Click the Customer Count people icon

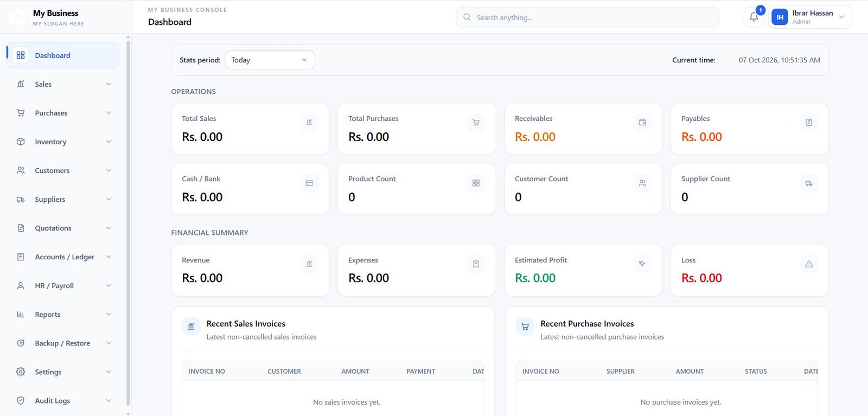(642, 183)
